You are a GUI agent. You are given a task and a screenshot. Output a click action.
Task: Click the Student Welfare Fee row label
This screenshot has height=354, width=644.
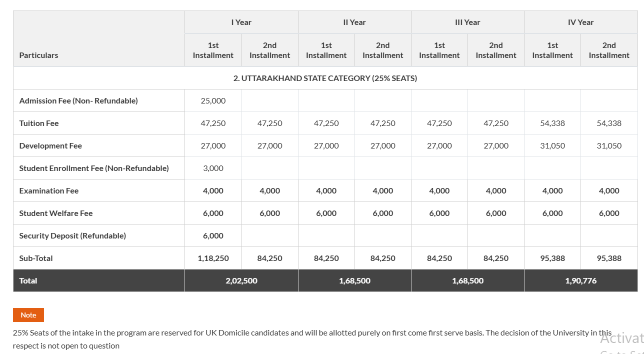click(55, 213)
